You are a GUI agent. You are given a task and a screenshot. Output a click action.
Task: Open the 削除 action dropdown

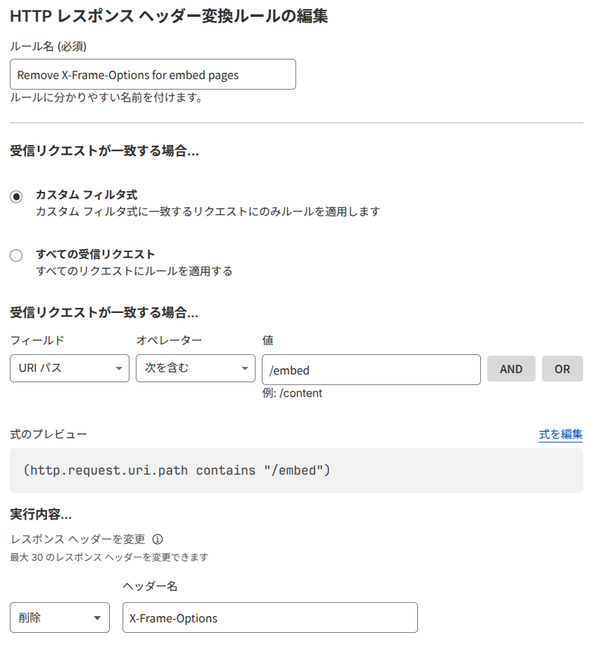click(x=60, y=617)
